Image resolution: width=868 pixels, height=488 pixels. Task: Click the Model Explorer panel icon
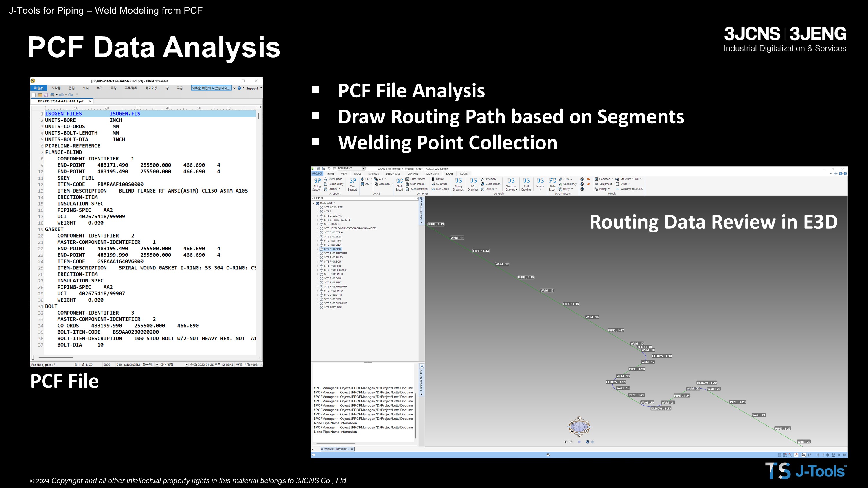point(422,200)
